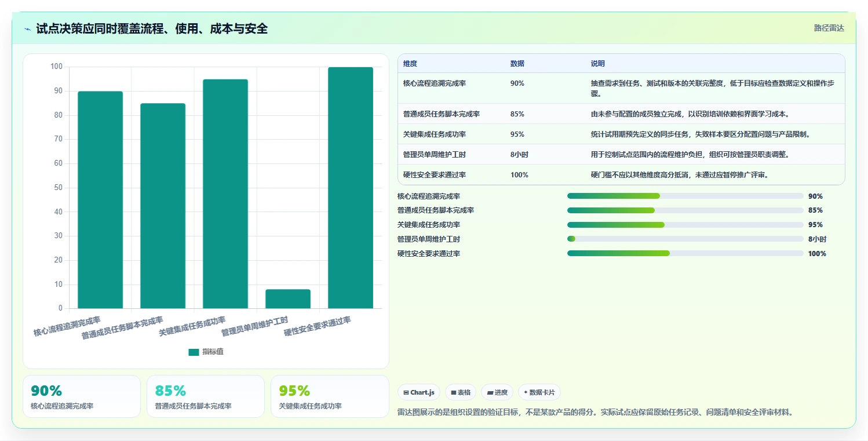
Task: Click the 90% cell in the table
Action: [517, 83]
